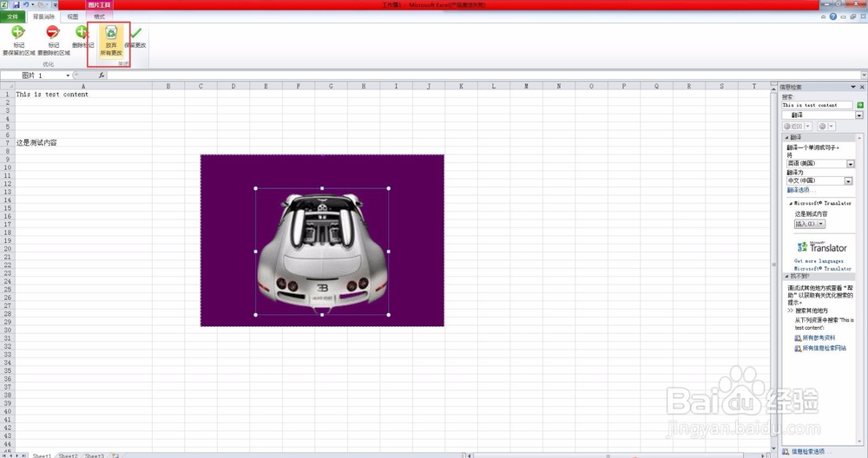Open Name Box dropdown arrow
The width and height of the screenshot is (868, 458).
(x=68, y=75)
